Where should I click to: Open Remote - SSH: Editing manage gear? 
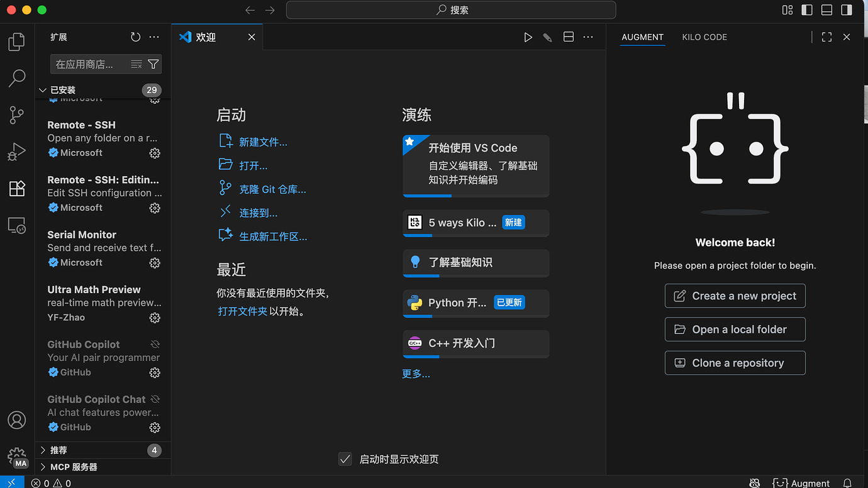[x=155, y=208]
